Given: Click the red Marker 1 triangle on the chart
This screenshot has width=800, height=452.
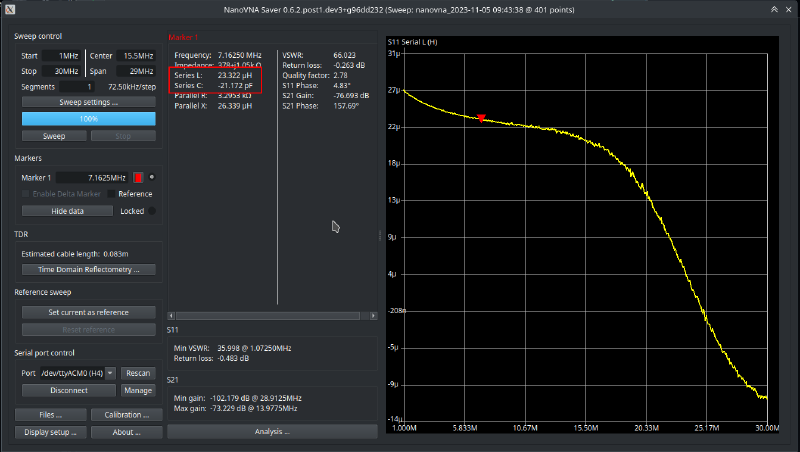Looking at the screenshot, I should pos(481,118).
